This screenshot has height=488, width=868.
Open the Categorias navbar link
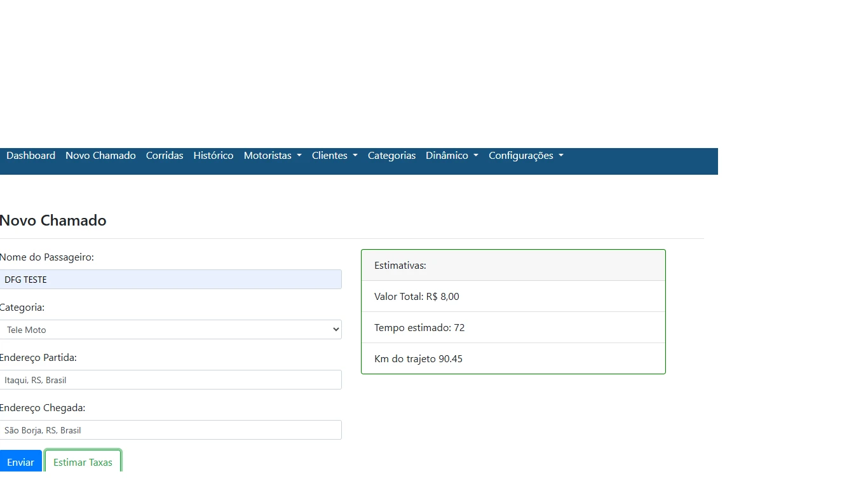pyautogui.click(x=391, y=156)
